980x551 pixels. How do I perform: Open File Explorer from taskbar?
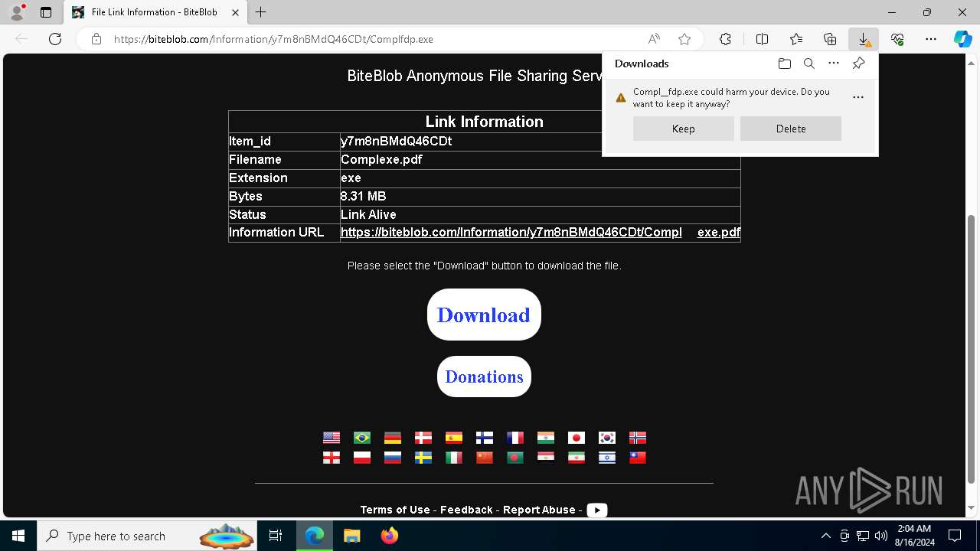click(x=352, y=536)
